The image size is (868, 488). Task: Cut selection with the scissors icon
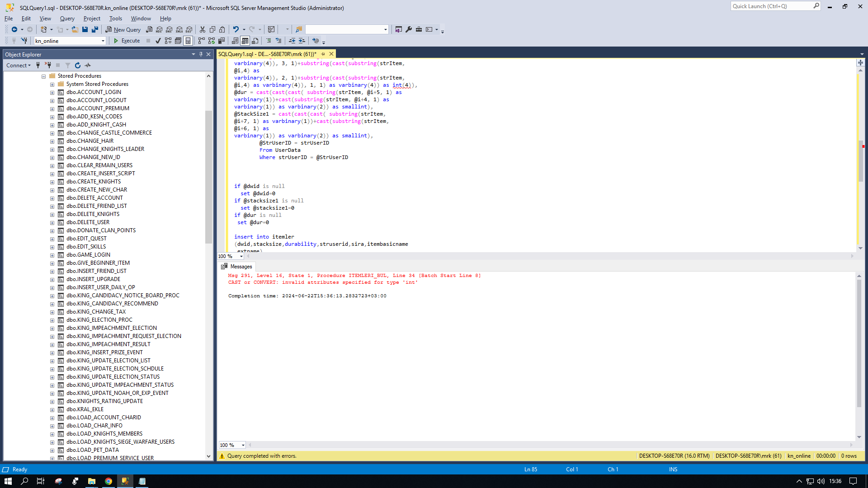(x=203, y=29)
